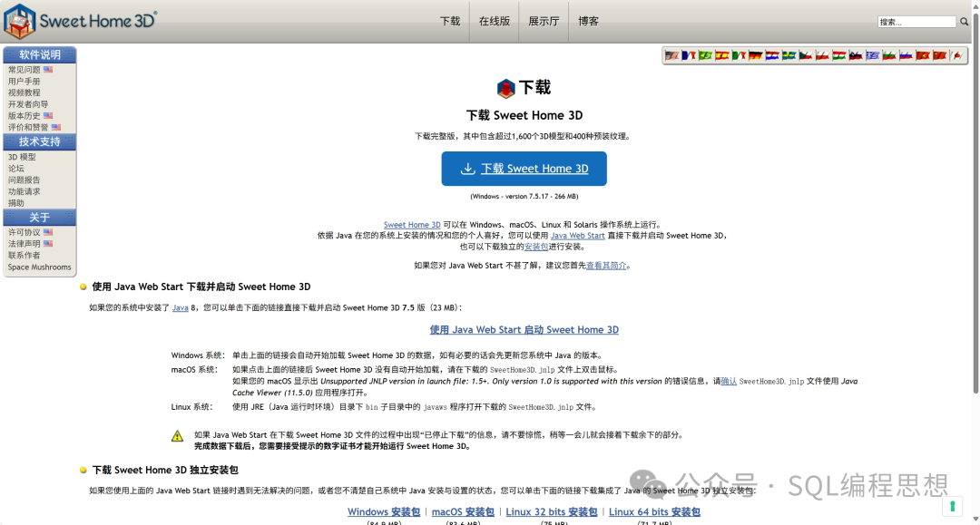Click the Greek flag icon
Image resolution: width=980 pixels, height=525 pixels.
tap(872, 55)
